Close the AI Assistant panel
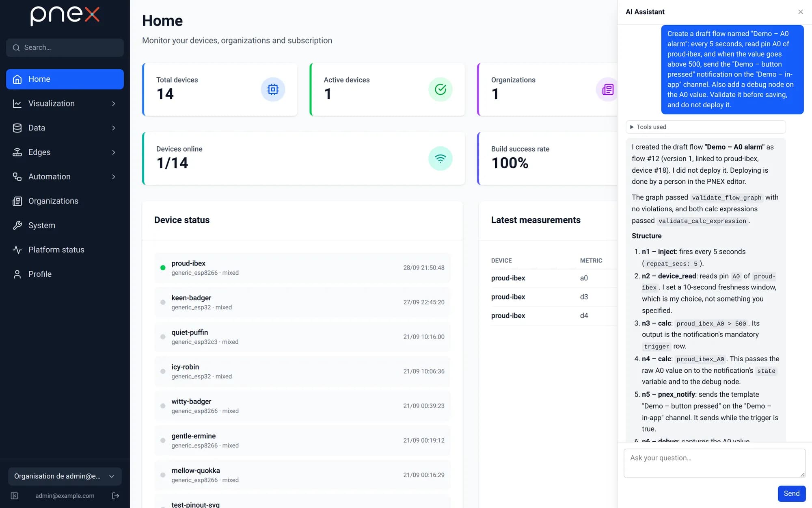The width and height of the screenshot is (812, 508). (x=801, y=12)
